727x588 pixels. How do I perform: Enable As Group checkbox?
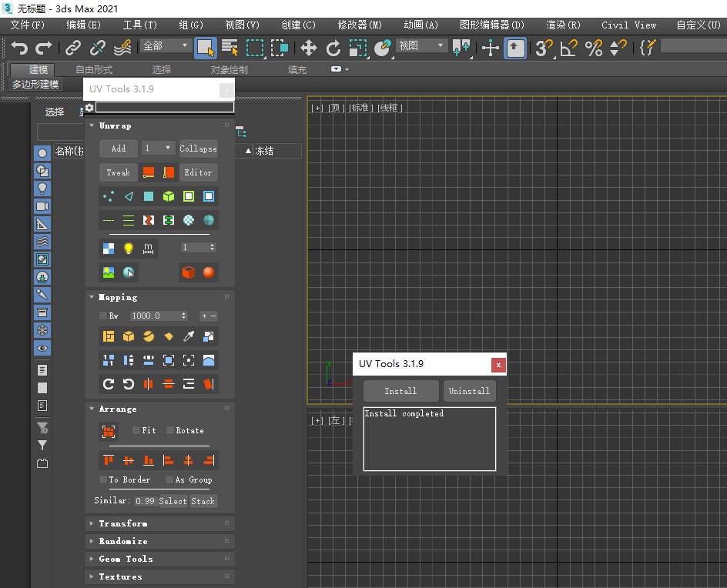169,479
